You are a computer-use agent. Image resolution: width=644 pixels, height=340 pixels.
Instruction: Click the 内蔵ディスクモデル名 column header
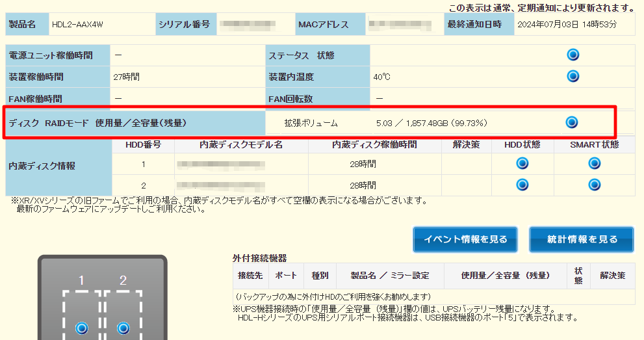(x=241, y=145)
